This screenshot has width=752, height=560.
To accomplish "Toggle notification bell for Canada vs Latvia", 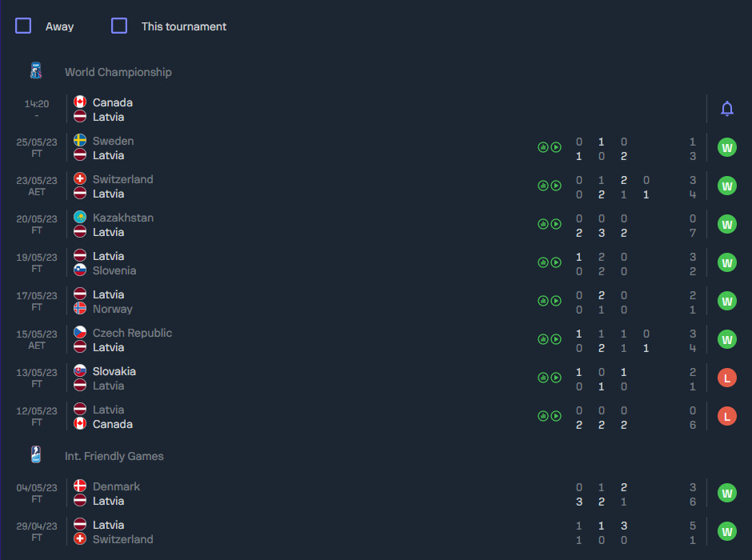I will pyautogui.click(x=726, y=109).
